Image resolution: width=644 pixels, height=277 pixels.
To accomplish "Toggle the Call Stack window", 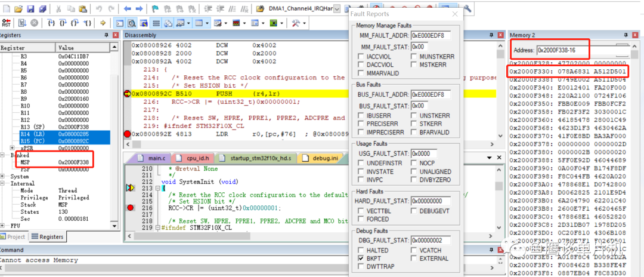I will coord(168,23).
